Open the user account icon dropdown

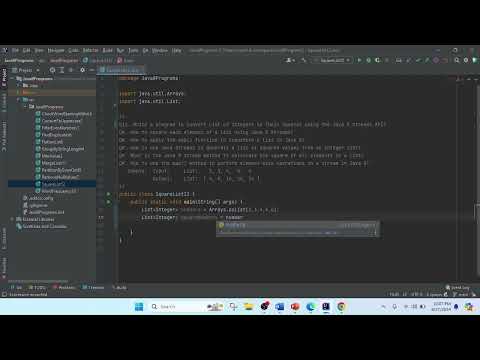coord(290,60)
